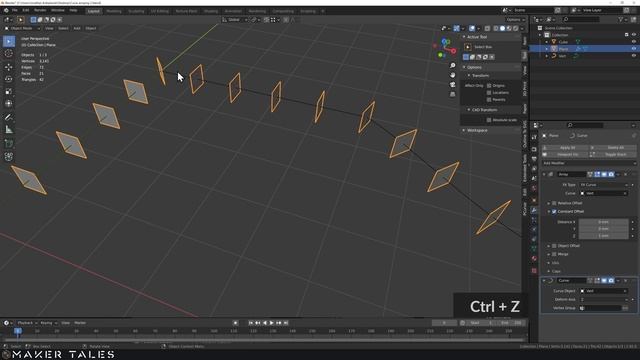Open the Edit menu
This screenshot has width=640, height=360.
pos(26,10)
